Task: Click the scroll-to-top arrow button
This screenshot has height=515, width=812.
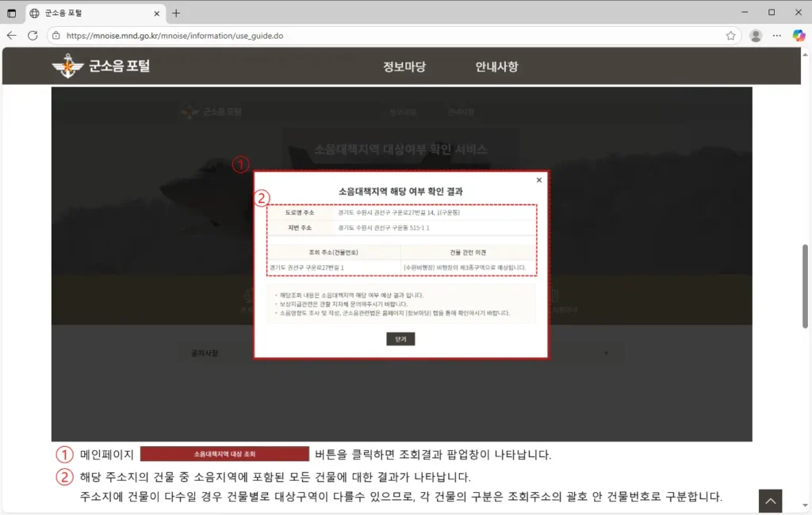Action: click(770, 501)
